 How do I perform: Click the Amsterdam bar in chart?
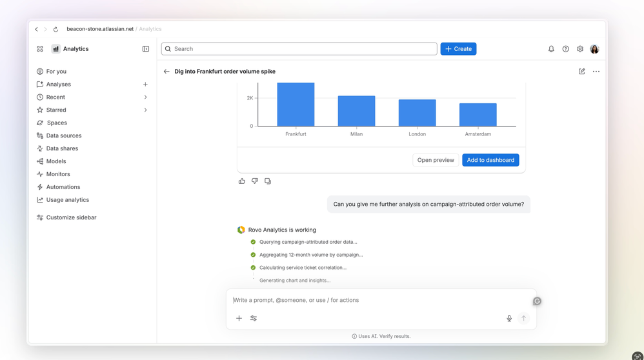point(478,115)
